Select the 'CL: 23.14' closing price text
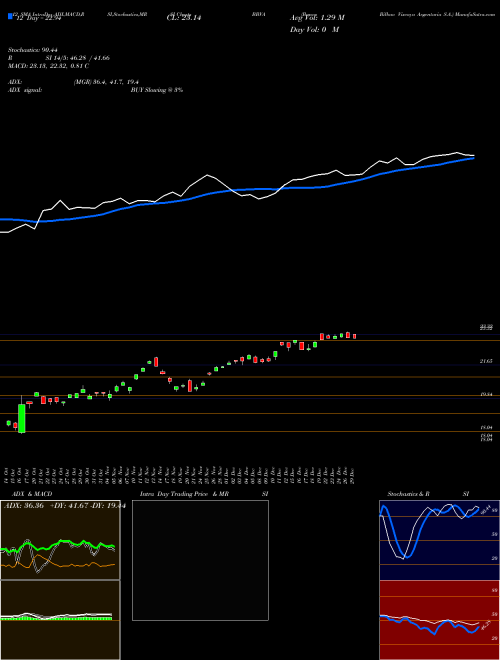 (x=184, y=18)
